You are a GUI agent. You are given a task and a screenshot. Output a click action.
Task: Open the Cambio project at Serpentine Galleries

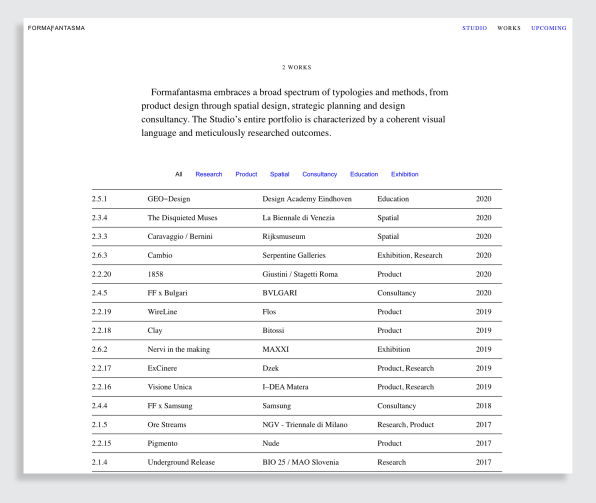point(297,255)
